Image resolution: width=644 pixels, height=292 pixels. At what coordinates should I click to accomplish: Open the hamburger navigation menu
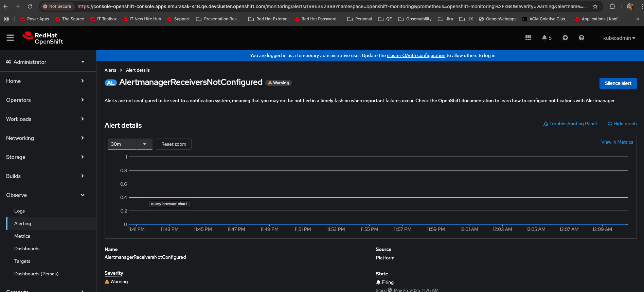point(10,38)
